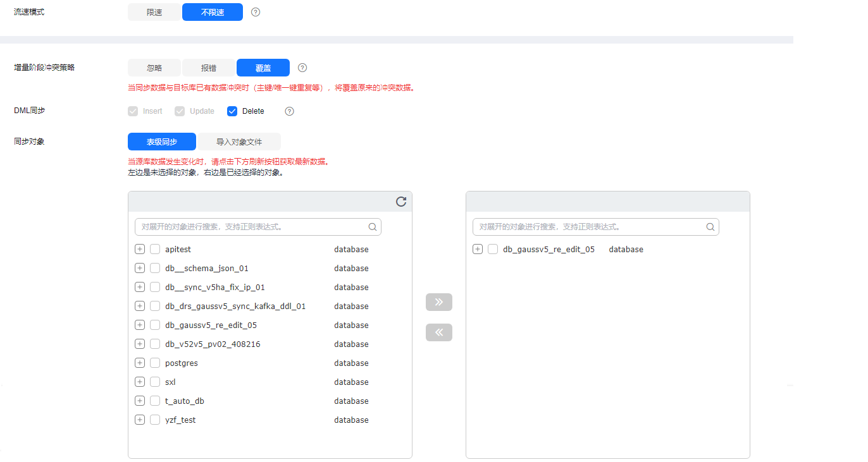Expand db_gaussv5_re_edit_05 in the selected objects panel

(477, 249)
